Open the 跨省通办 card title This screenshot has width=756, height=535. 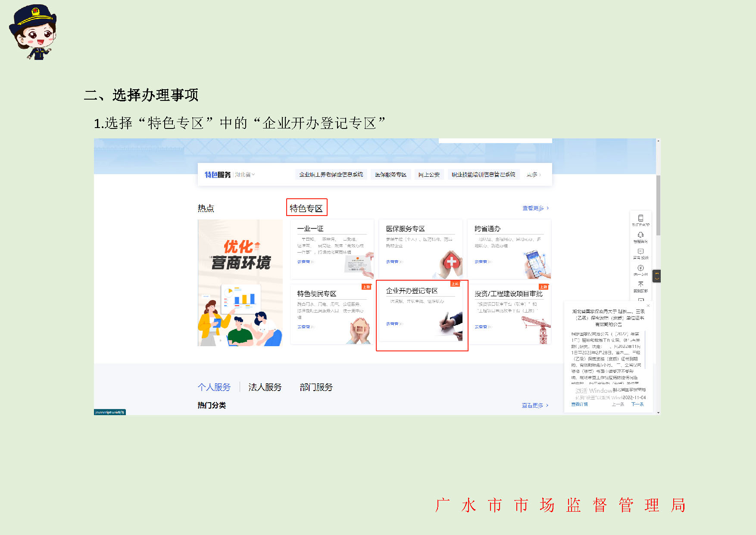pos(487,229)
